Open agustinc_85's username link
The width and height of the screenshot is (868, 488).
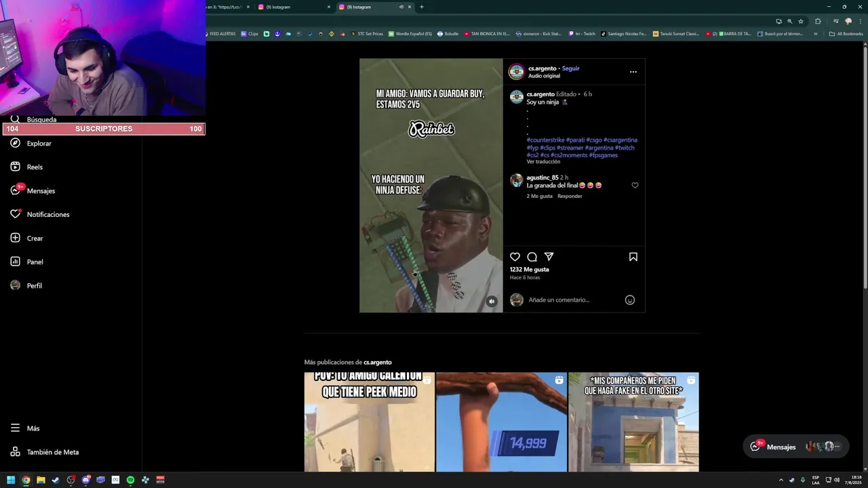click(542, 178)
